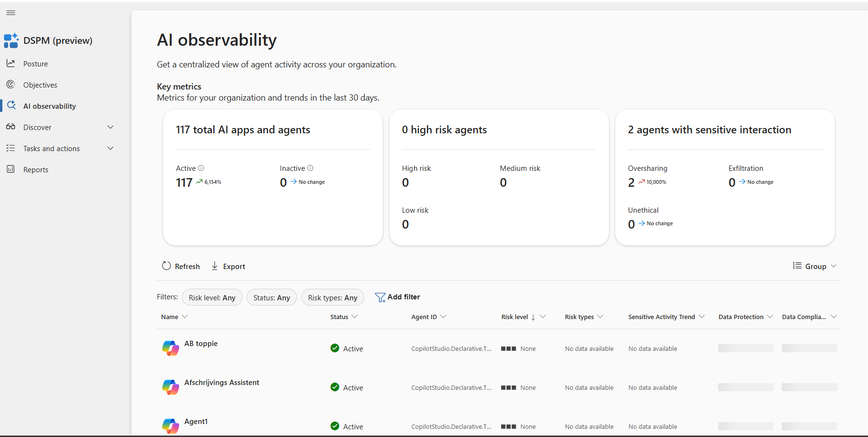Open the Group dropdown
The height and width of the screenshot is (437, 868).
pyautogui.click(x=815, y=266)
